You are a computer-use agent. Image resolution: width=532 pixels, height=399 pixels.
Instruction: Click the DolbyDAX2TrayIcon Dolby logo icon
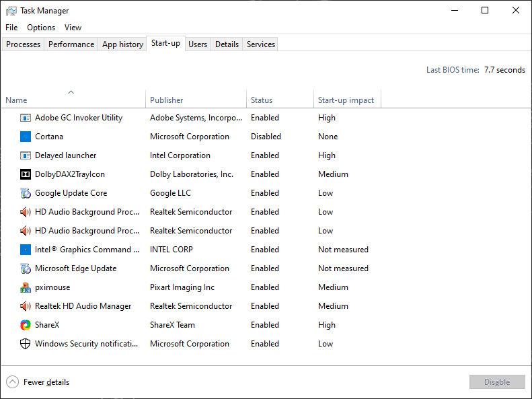point(26,174)
